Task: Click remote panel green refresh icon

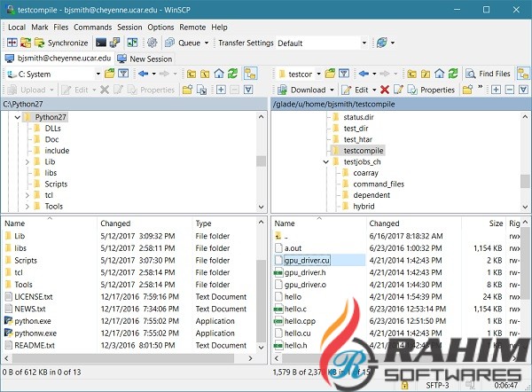Action: tap(453, 74)
